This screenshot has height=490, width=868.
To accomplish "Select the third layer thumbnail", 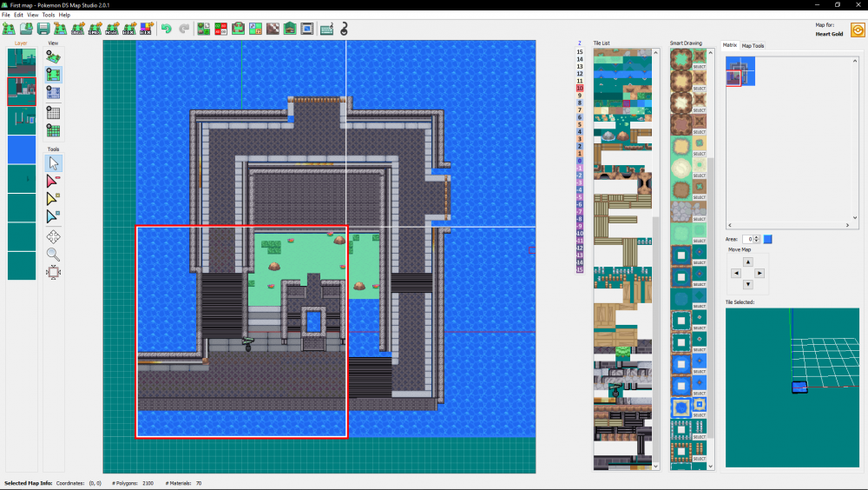I will (22, 120).
